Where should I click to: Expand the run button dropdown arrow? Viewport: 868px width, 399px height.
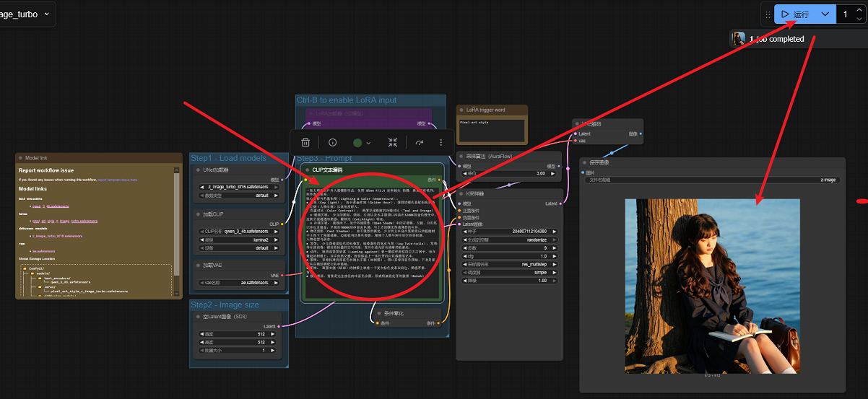pos(825,14)
